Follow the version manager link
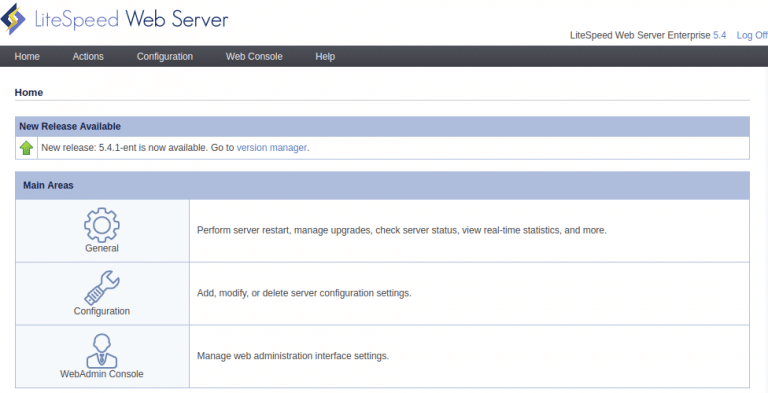768x393 pixels. [x=272, y=147]
